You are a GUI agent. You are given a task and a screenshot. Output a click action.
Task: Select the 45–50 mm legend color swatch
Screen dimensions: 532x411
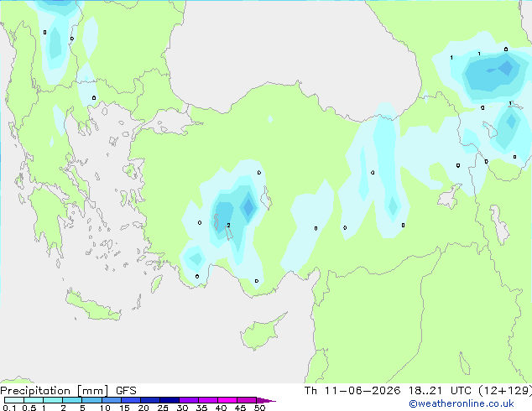(247, 400)
